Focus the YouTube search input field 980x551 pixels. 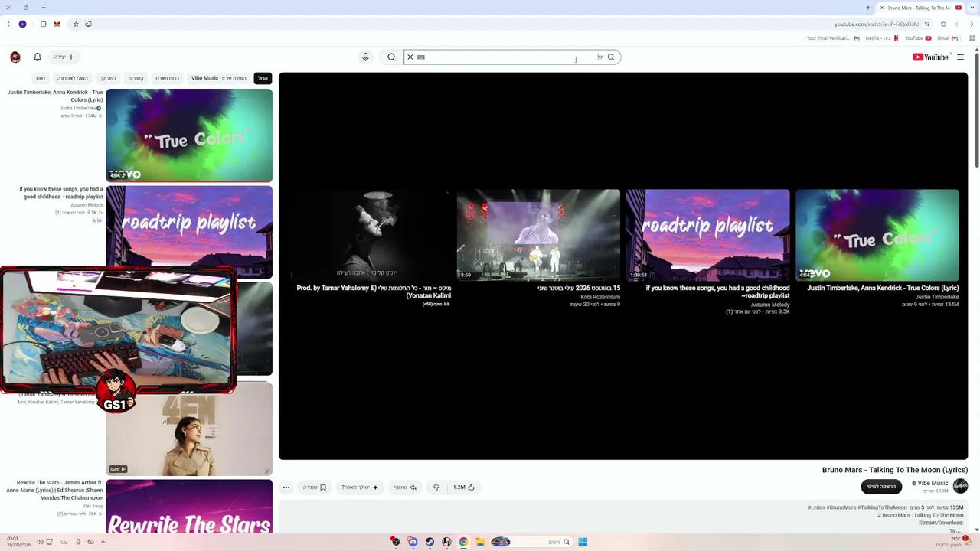pos(511,57)
